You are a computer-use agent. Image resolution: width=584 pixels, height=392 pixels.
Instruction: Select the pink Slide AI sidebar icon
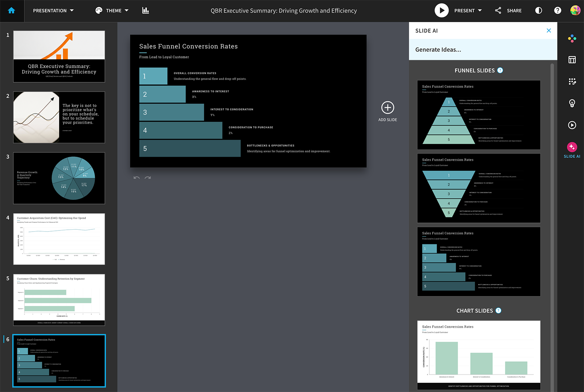tap(572, 147)
